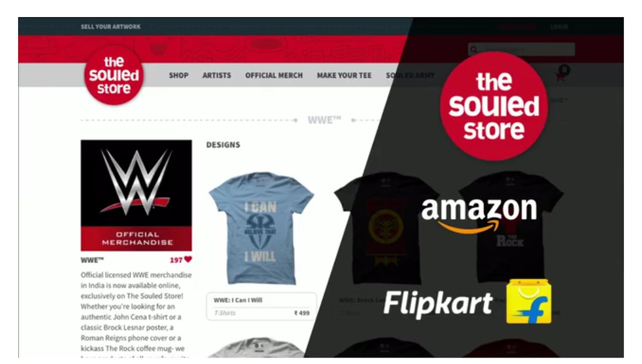The image size is (642, 364).
Task: Click the Flipkart wordmark
Action: [437, 304]
